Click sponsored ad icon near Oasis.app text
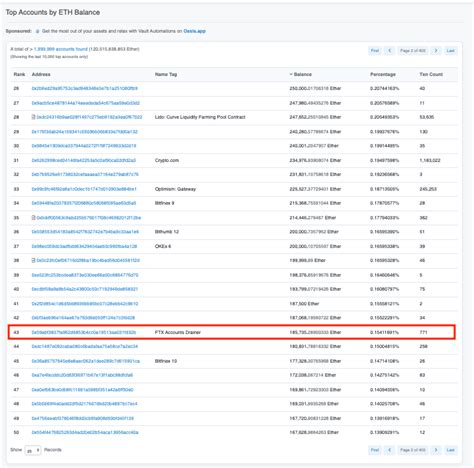 [x=37, y=31]
